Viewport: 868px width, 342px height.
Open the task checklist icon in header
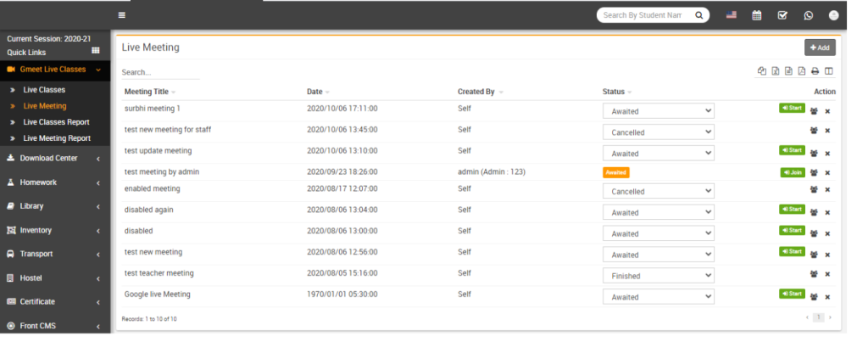pyautogui.click(x=782, y=15)
